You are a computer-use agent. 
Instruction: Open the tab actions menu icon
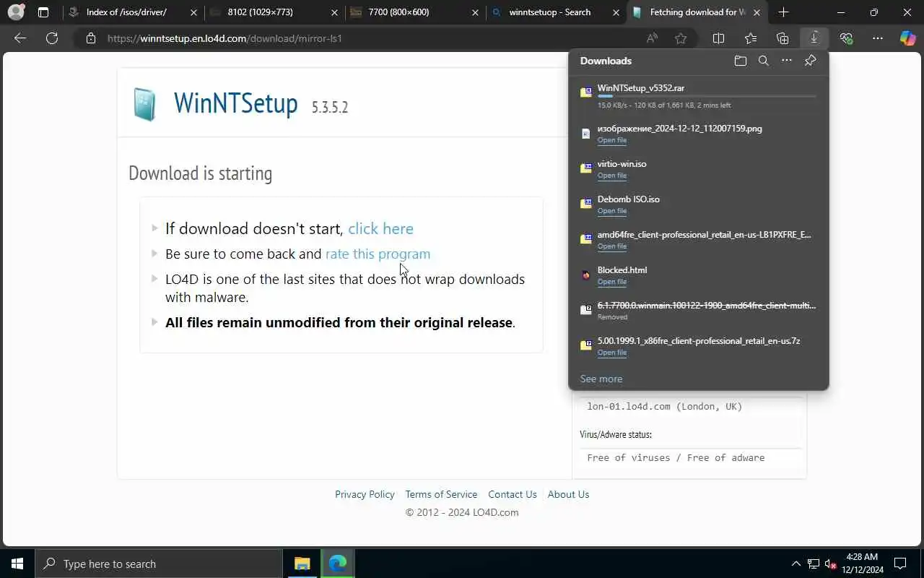(43, 12)
